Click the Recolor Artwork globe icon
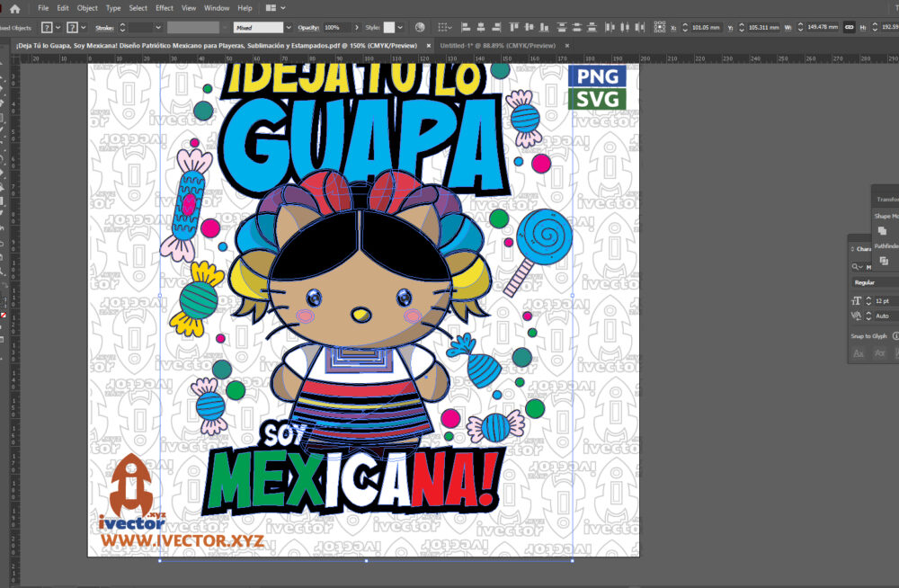899x588 pixels. click(420, 27)
